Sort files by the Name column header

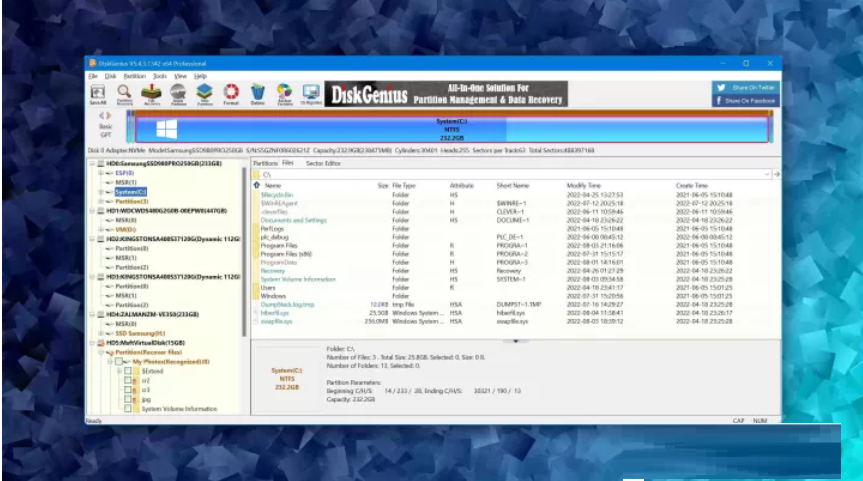click(x=273, y=185)
